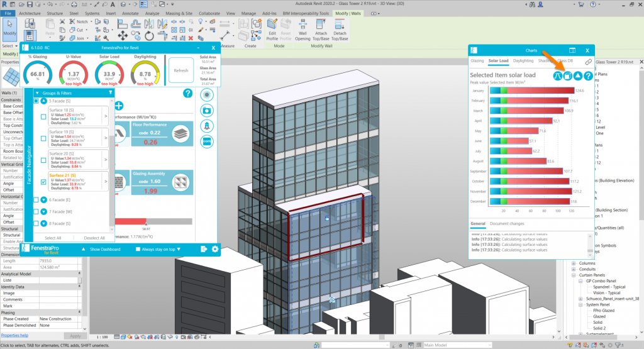Collapse the Curtain Panels tree node

coord(574,275)
